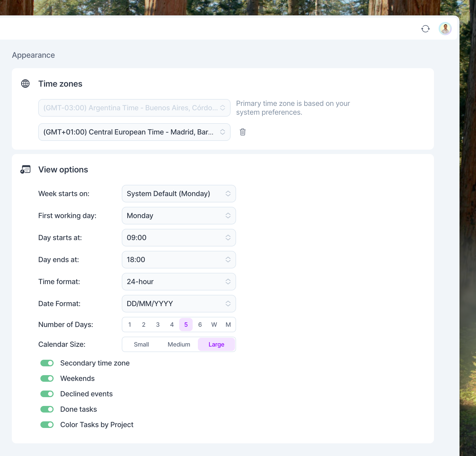The width and height of the screenshot is (476, 456).
Task: Set Number of Days to 3
Action: click(158, 325)
